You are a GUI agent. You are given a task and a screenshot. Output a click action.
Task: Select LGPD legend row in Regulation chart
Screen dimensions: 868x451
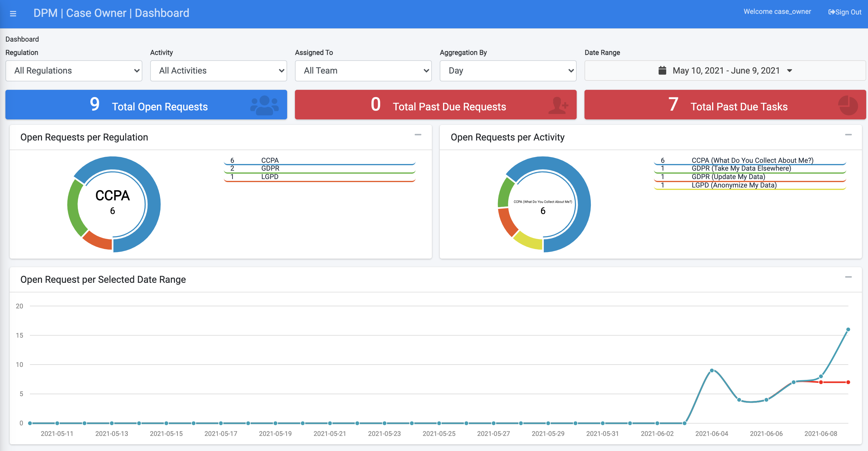[319, 177]
